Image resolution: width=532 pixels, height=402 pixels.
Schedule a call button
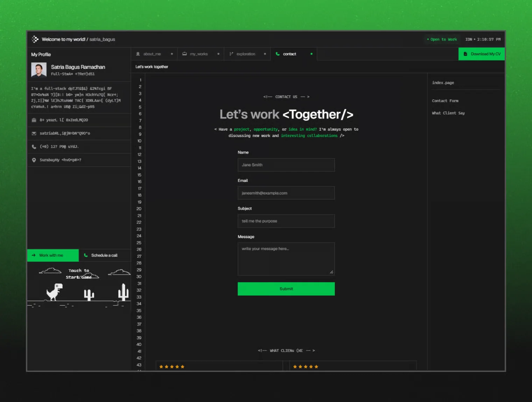[x=105, y=255]
